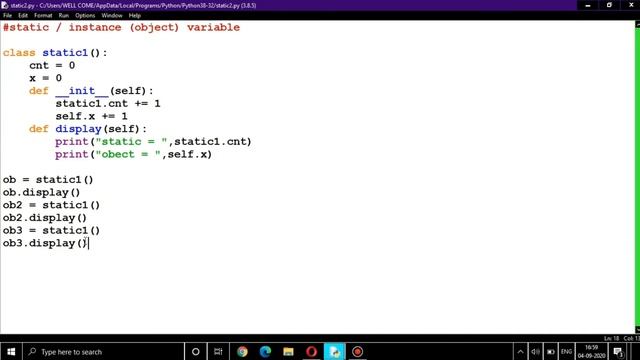Open the Format menu
The height and width of the screenshot is (360, 640).
click(x=43, y=16)
